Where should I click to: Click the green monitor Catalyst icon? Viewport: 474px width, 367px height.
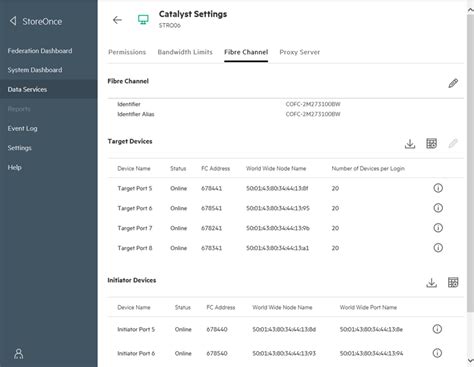coord(143,20)
